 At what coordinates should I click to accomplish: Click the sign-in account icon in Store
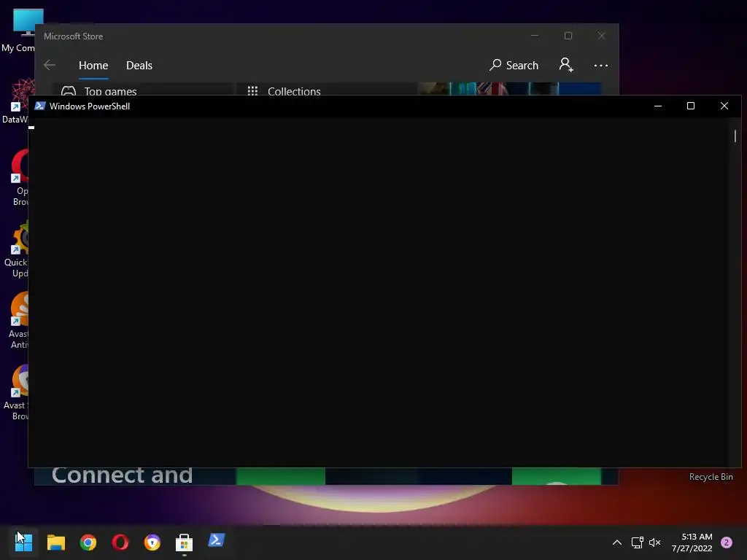click(566, 65)
